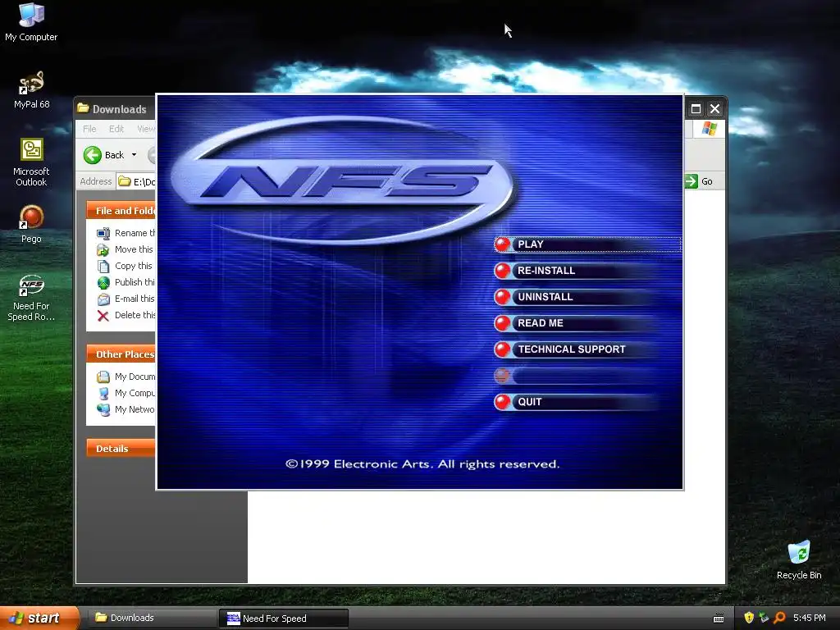Image resolution: width=840 pixels, height=630 pixels.
Task: Click Move this file task link
Action: coord(134,249)
